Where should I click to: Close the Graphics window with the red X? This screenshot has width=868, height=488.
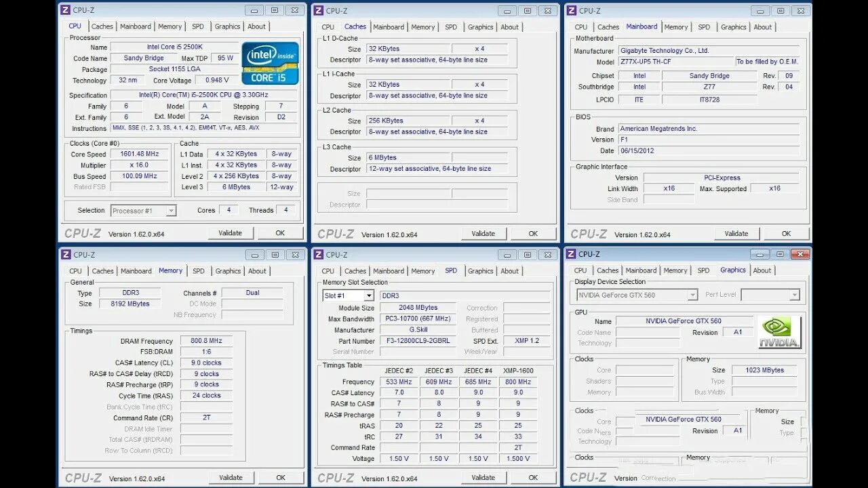[800, 255]
